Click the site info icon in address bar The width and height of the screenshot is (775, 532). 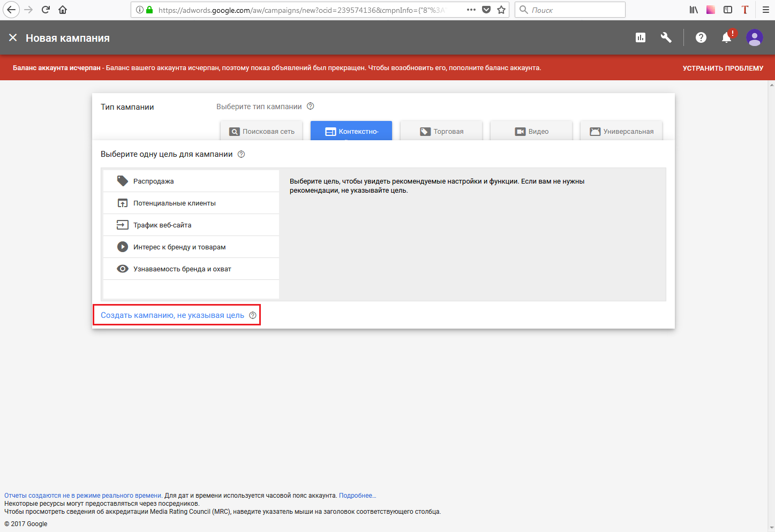click(139, 10)
